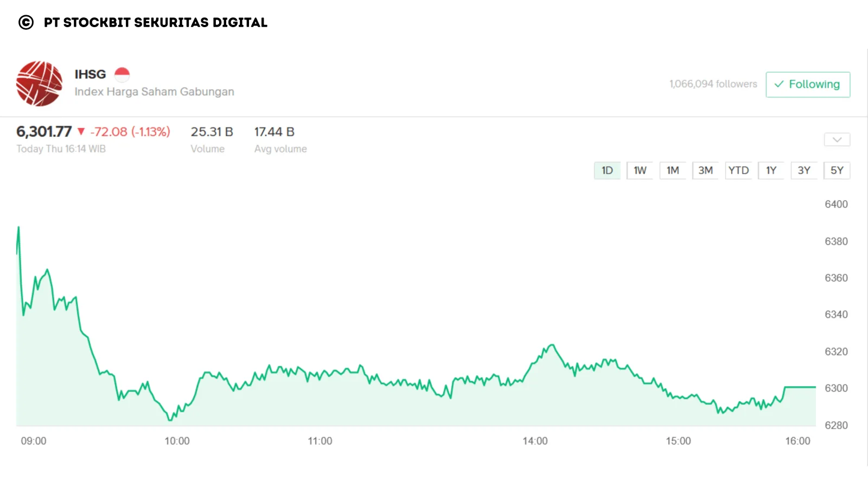The width and height of the screenshot is (868, 488).
Task: Click the 6300 y-axis label
Action: (x=836, y=388)
